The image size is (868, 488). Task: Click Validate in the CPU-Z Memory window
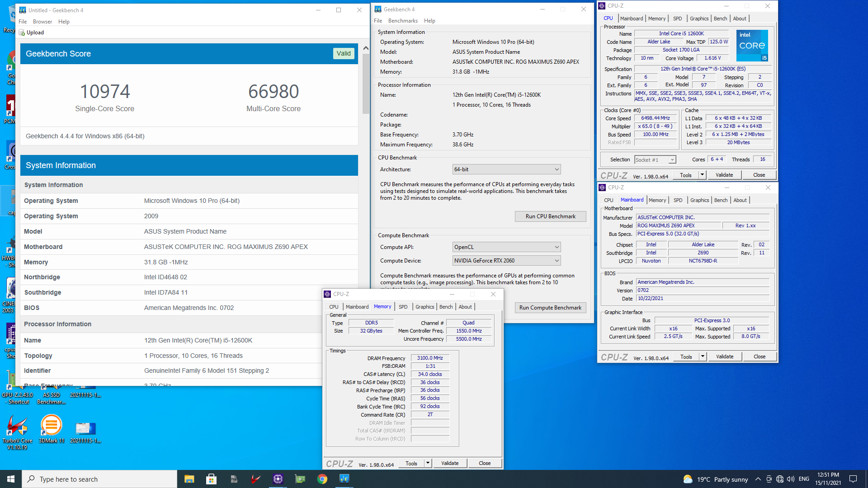pos(450,463)
